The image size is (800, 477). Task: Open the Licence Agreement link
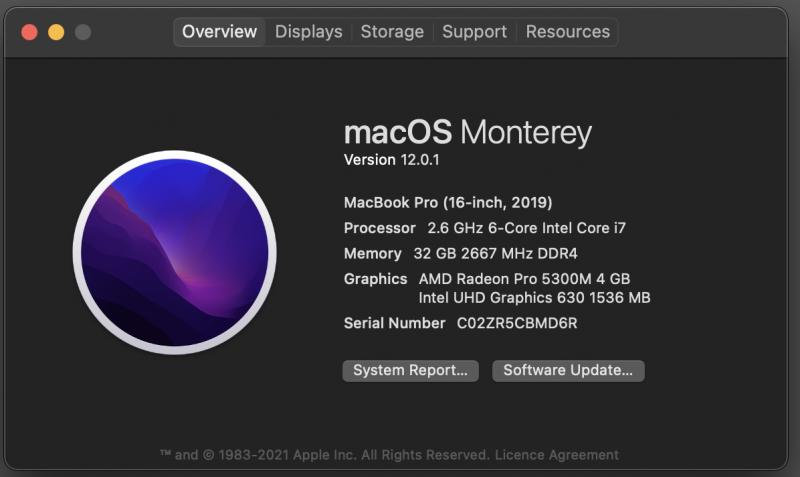point(557,455)
